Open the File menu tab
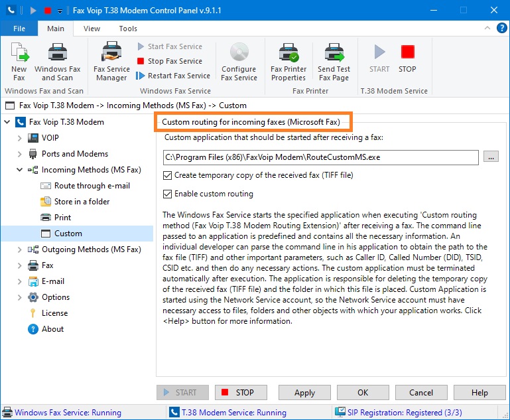510x420 pixels. [x=19, y=29]
